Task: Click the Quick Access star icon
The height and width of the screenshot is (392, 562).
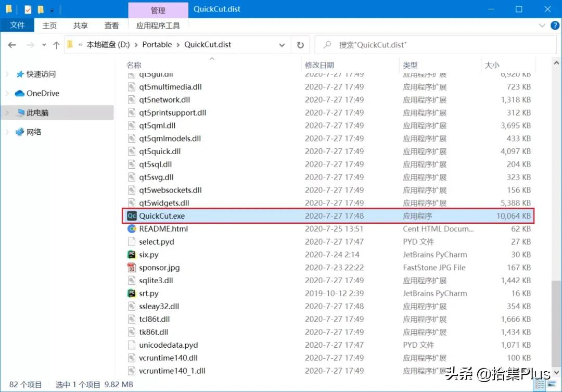Action: (x=20, y=74)
